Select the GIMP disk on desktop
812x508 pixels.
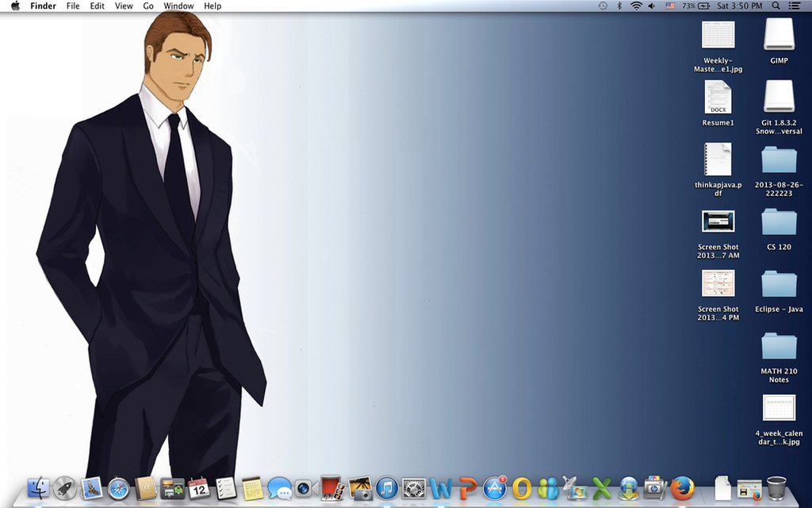click(x=779, y=41)
